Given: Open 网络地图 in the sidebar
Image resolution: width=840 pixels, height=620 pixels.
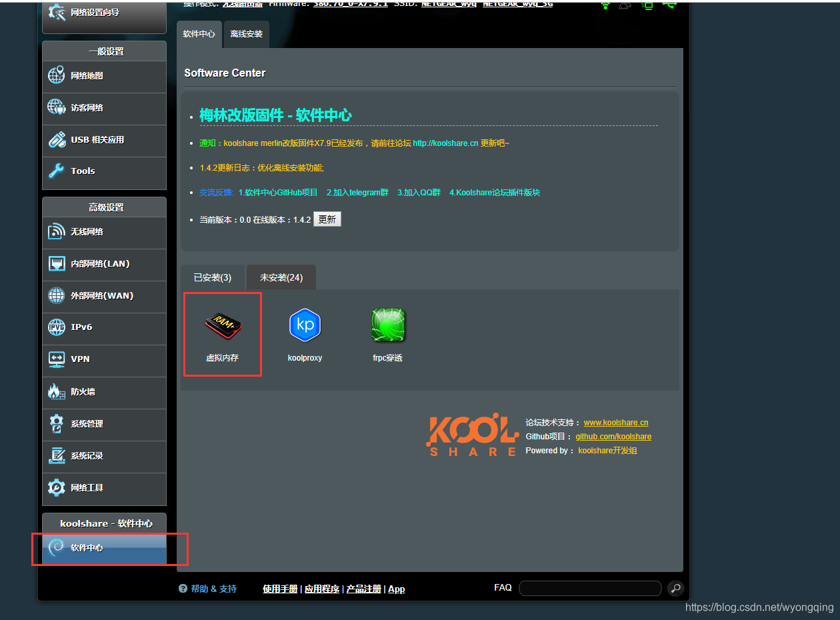Looking at the screenshot, I should (104, 76).
